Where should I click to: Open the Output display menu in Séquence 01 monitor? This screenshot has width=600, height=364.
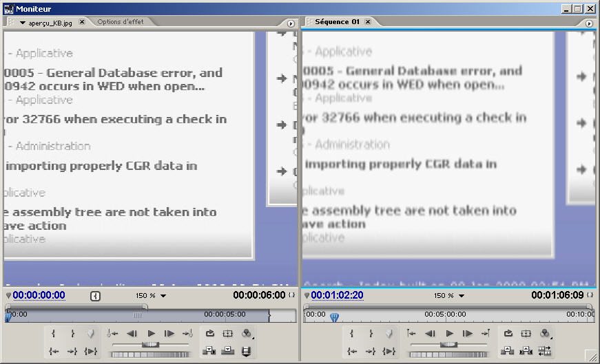[x=546, y=334]
